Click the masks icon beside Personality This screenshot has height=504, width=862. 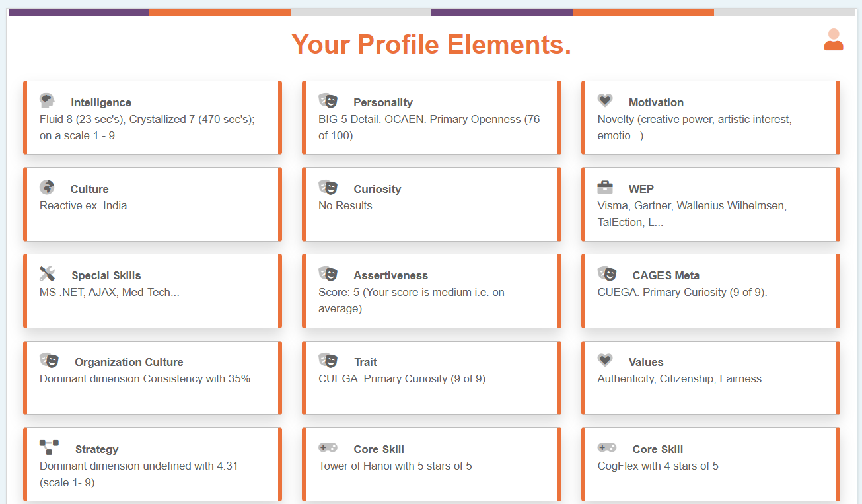point(328,100)
